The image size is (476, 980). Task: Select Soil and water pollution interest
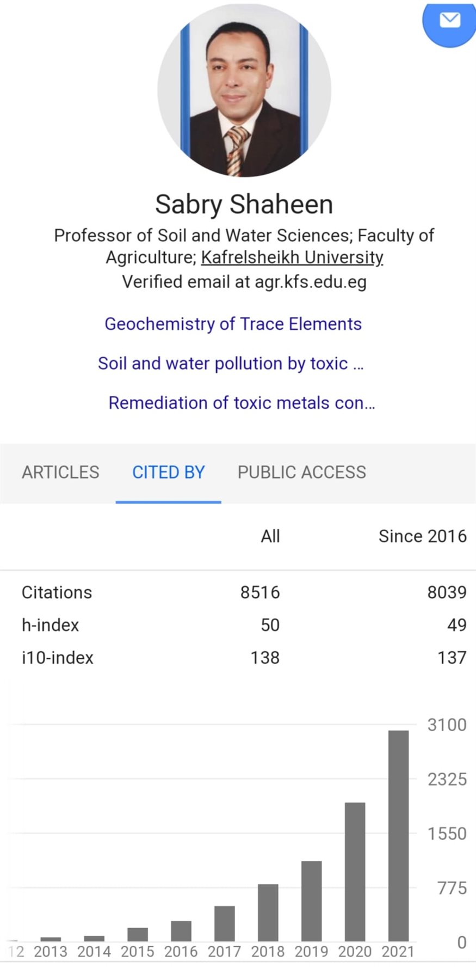click(x=231, y=363)
